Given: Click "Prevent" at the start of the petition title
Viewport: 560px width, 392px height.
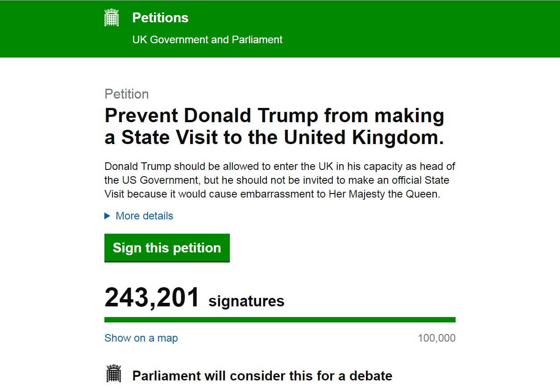Looking at the screenshot, I should [141, 116].
